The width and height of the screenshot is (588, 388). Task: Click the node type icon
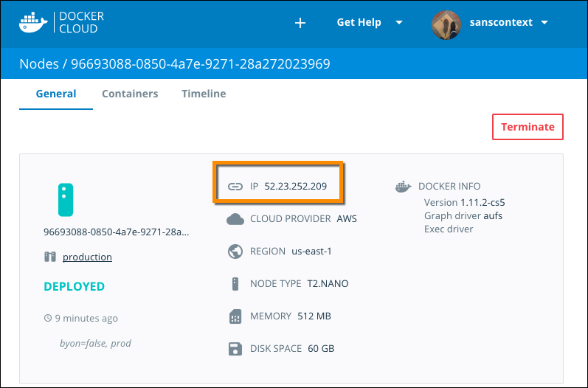[235, 284]
